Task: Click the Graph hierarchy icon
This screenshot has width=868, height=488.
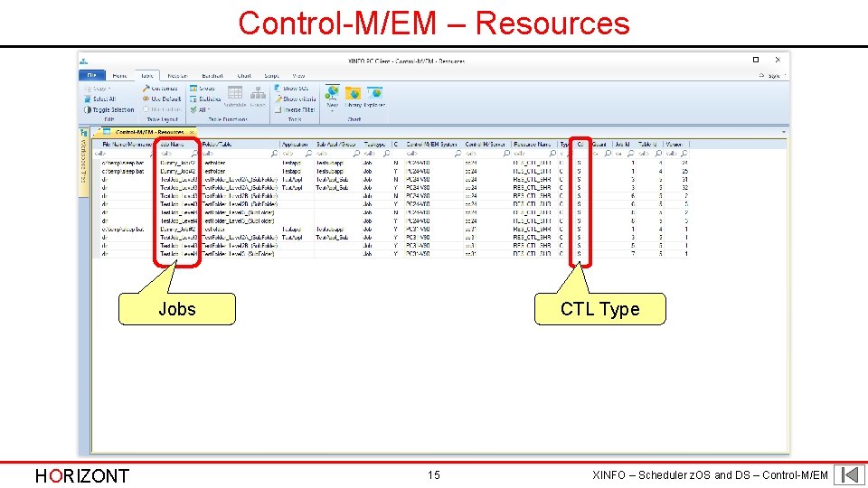Action: click(x=258, y=96)
